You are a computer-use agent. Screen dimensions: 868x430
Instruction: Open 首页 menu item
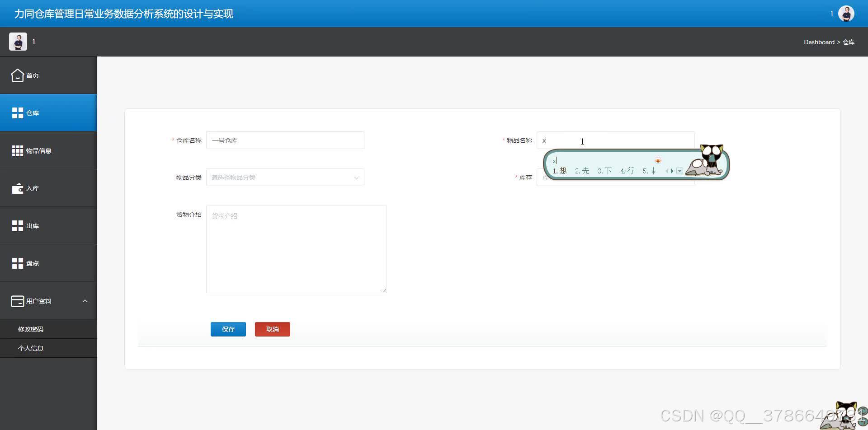pos(48,75)
